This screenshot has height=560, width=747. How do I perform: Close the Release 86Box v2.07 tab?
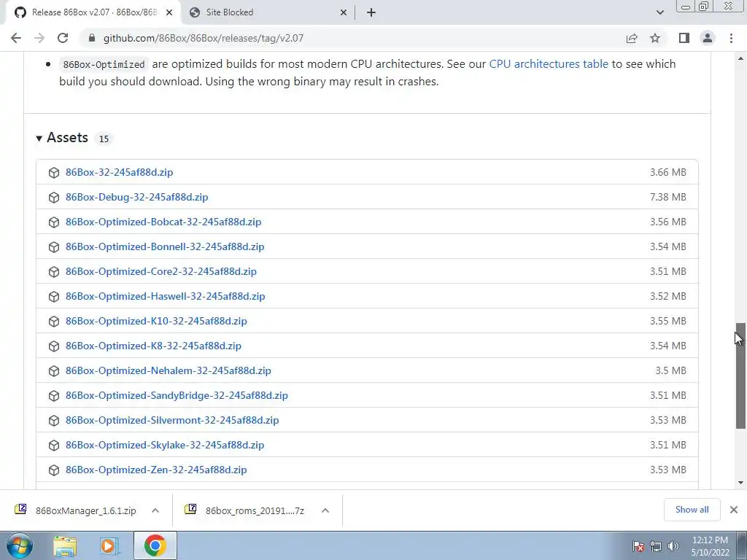click(169, 12)
